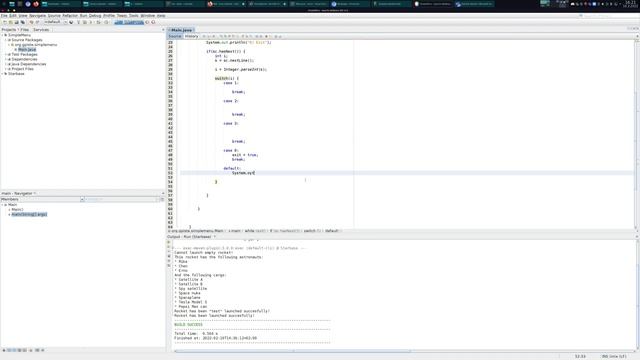Click the 'main' breadcrumb item
This screenshot has width=640, height=360.
[234, 231]
